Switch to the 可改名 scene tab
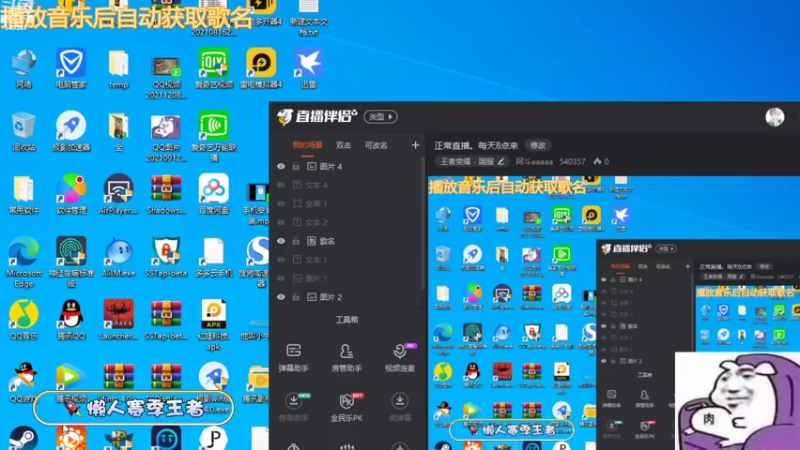 [x=376, y=145]
